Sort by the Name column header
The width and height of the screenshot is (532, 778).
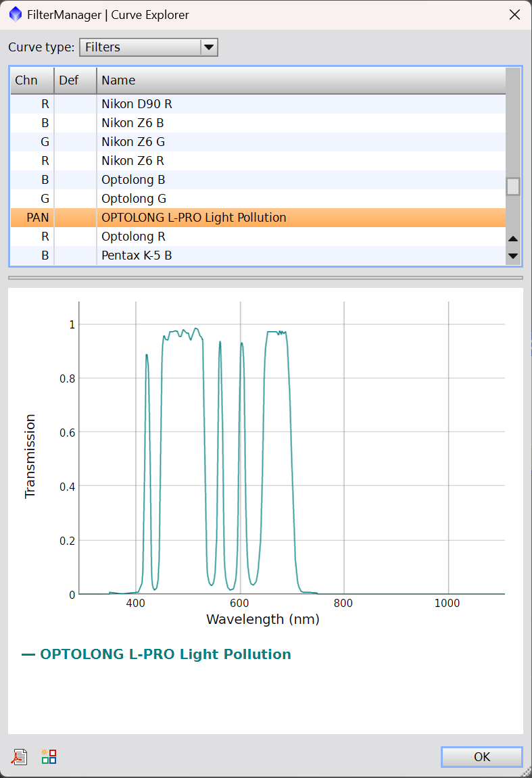coord(301,80)
